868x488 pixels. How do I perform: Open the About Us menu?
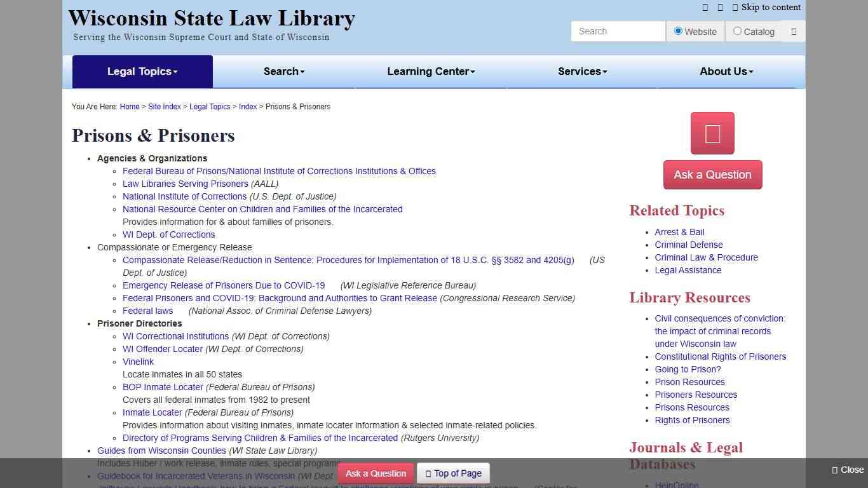726,71
